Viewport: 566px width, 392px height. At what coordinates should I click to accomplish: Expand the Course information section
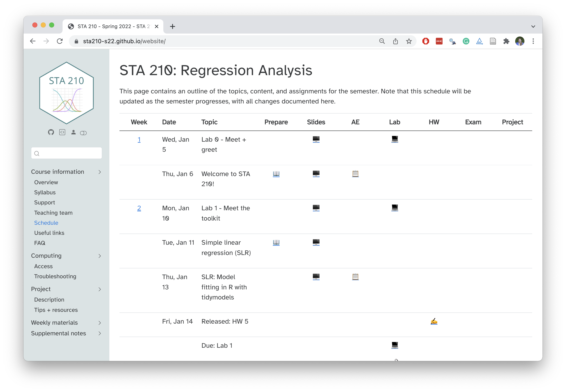(x=100, y=172)
